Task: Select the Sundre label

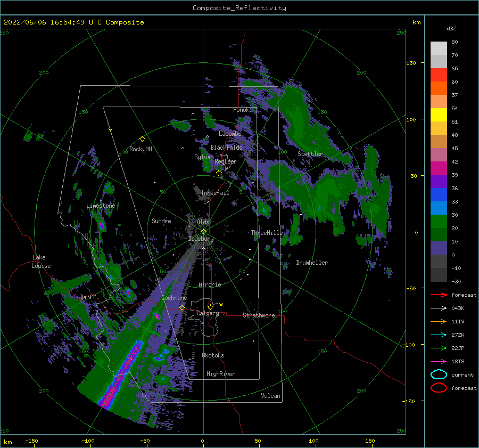Action: pyautogui.click(x=161, y=221)
